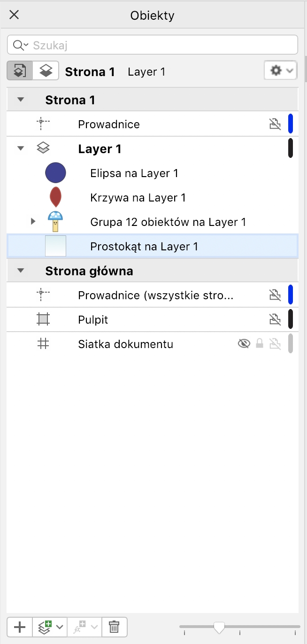Click the Siatka dokumentu grid icon
This screenshot has width=307, height=644.
tap(43, 344)
